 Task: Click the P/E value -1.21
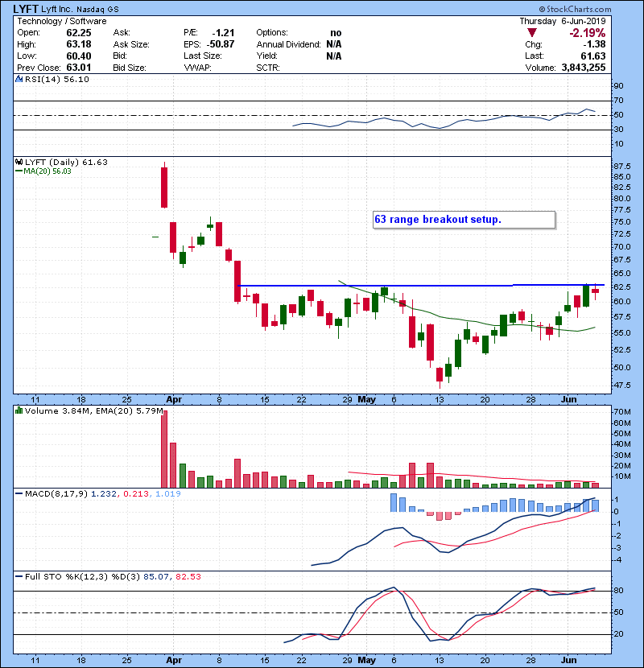click(x=223, y=33)
